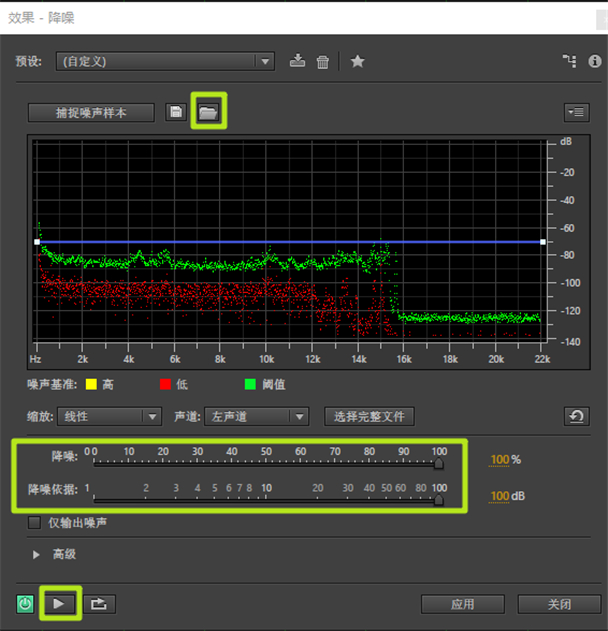Click the 应用 apply button
Screen dimensions: 608x631
tap(463, 604)
